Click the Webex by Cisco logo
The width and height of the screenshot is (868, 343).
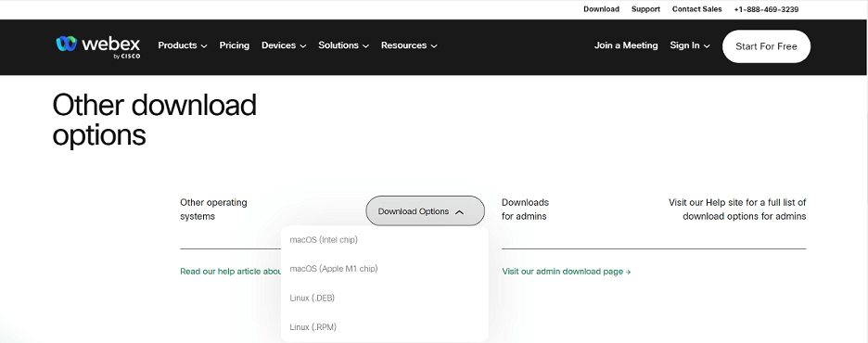click(98, 47)
